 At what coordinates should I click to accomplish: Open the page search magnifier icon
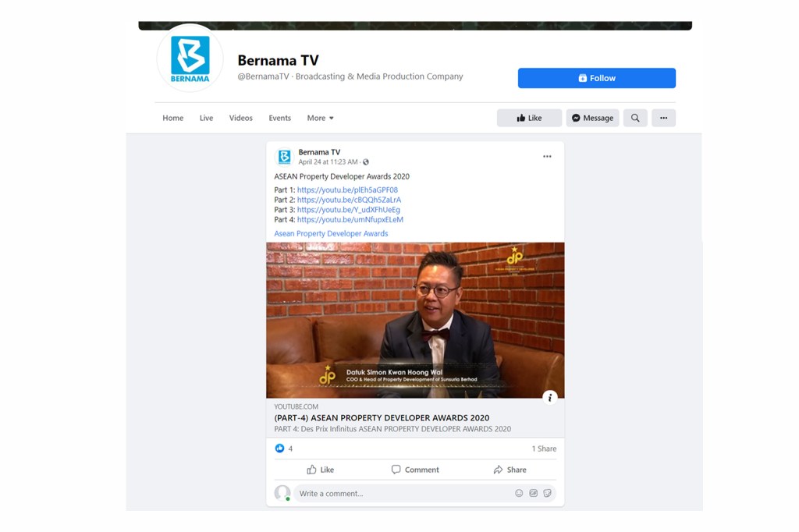pyautogui.click(x=635, y=118)
